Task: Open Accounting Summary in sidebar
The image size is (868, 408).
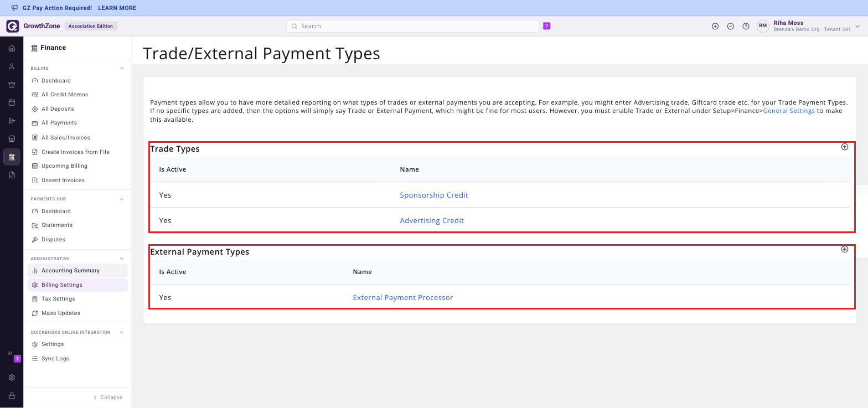Action: pos(77,271)
